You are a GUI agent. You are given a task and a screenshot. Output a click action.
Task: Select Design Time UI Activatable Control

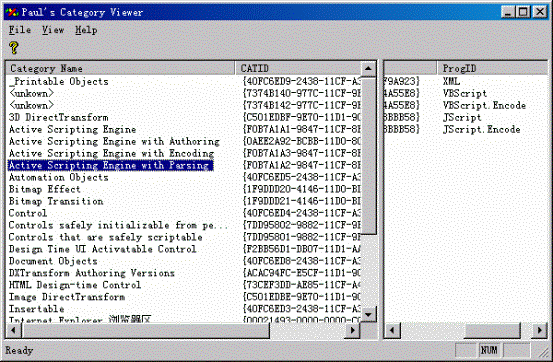point(103,249)
